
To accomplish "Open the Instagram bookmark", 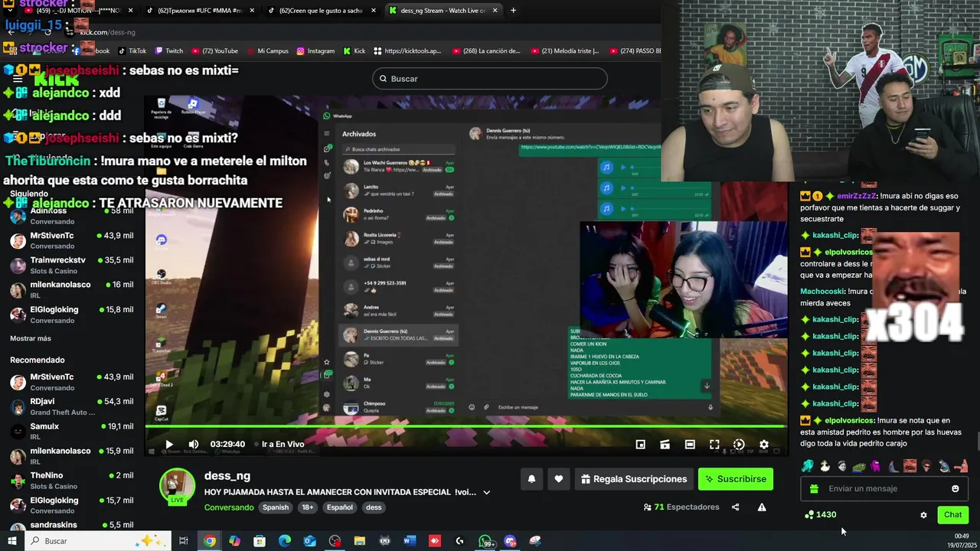I will (315, 51).
